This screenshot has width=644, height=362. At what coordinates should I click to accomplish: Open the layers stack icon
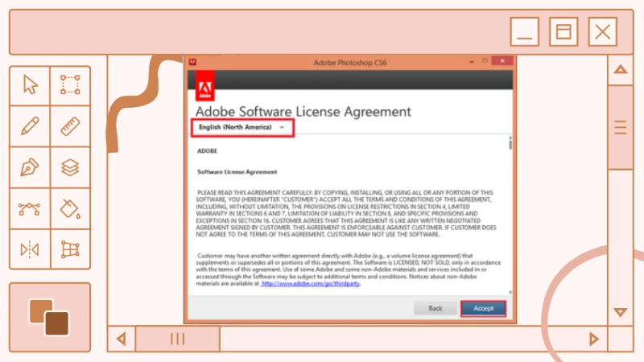tap(70, 167)
